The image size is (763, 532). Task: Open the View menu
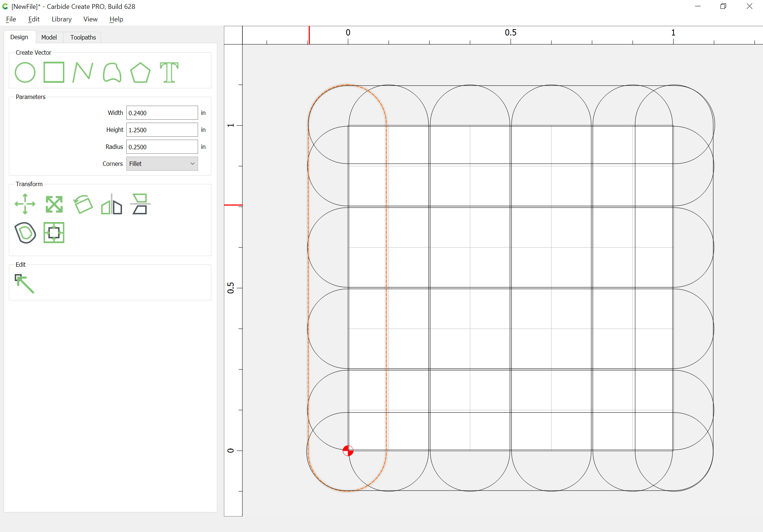91,19
